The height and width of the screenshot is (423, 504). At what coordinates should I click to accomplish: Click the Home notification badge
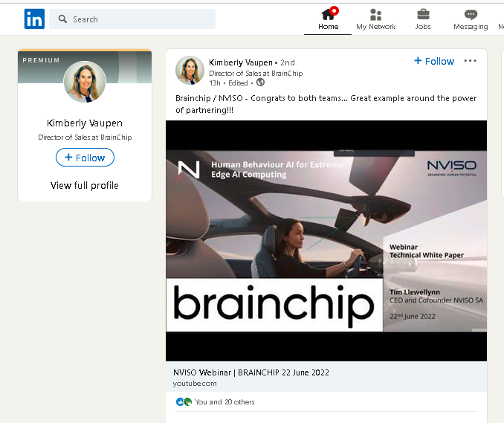(x=335, y=10)
